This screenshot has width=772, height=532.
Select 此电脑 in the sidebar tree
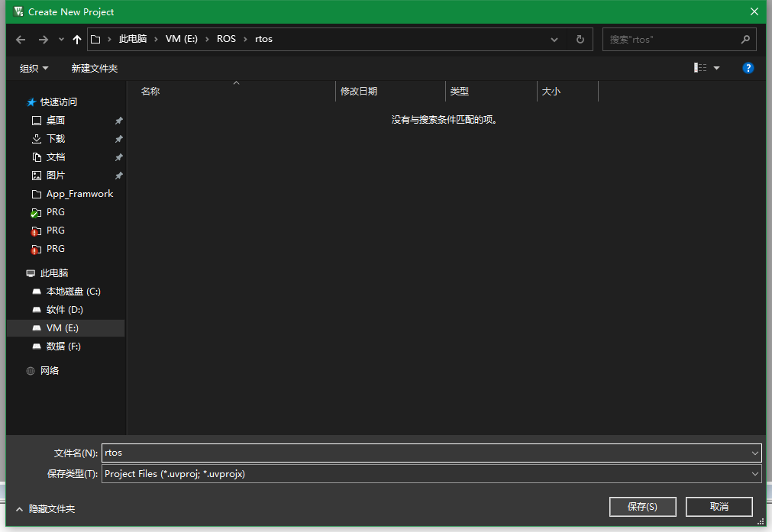(54, 273)
